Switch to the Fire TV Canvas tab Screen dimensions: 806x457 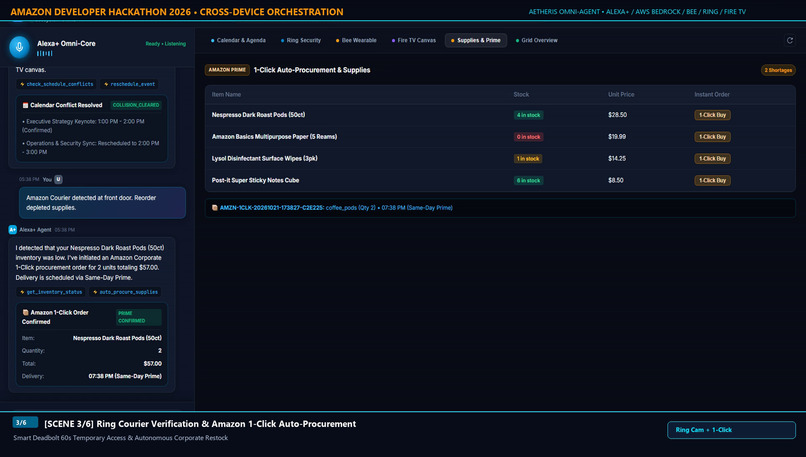414,40
